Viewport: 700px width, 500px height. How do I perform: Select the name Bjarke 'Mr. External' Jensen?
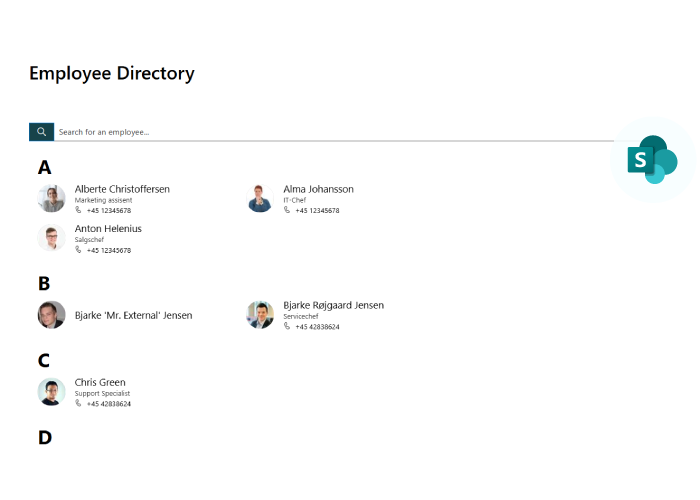133,315
